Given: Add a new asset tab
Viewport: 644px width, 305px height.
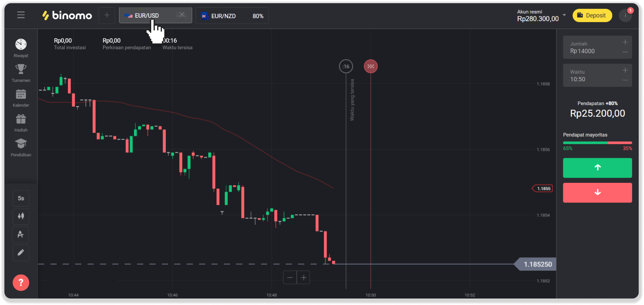Looking at the screenshot, I should pos(107,15).
